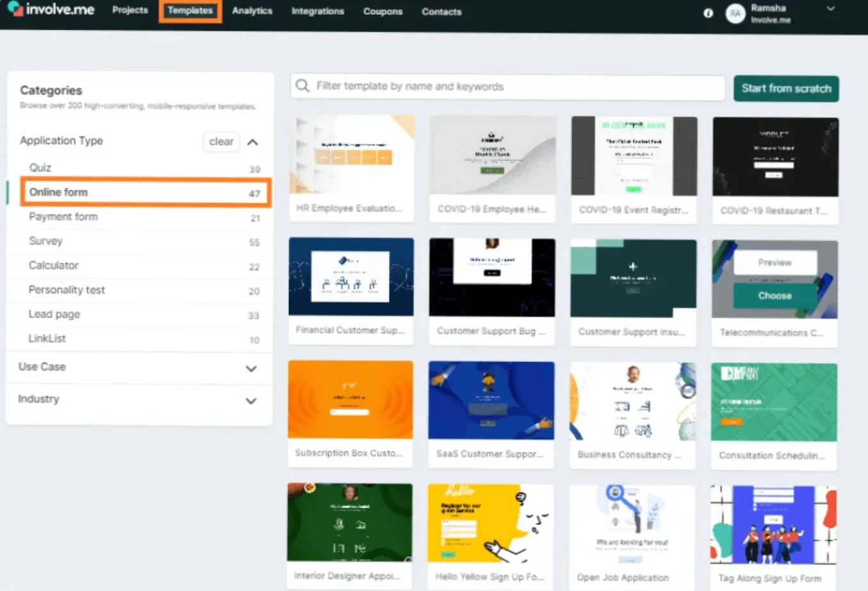Image resolution: width=868 pixels, height=591 pixels.
Task: Collapse the Application Type section
Action: coord(253,142)
